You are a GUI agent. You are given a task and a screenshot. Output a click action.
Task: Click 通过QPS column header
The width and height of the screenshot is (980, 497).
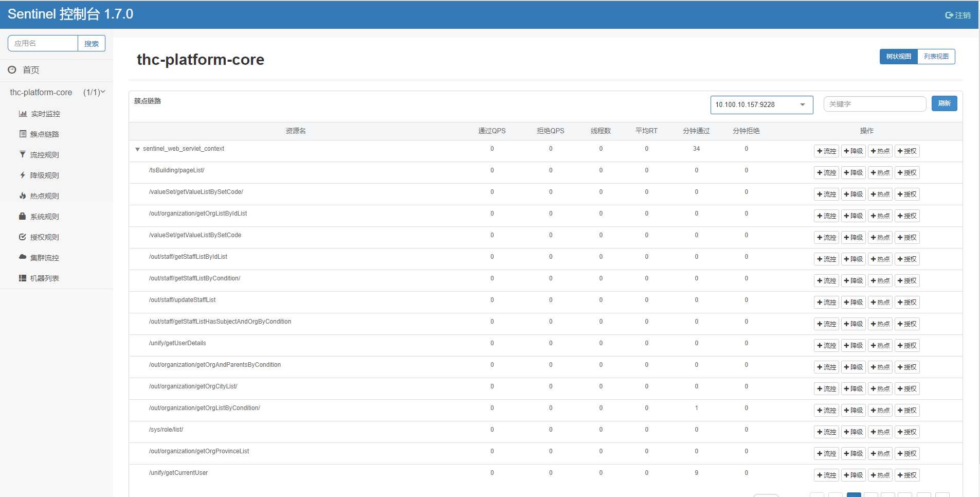click(492, 131)
